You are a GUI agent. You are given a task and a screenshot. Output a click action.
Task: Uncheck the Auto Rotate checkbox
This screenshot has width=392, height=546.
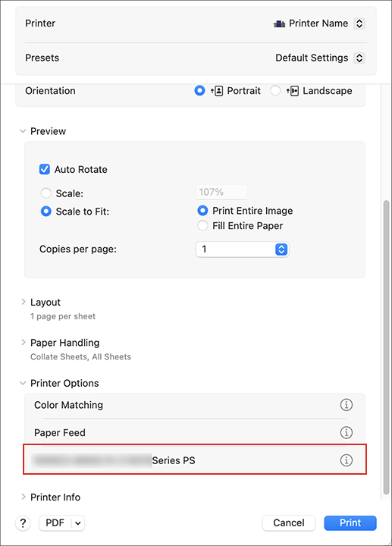click(x=45, y=169)
